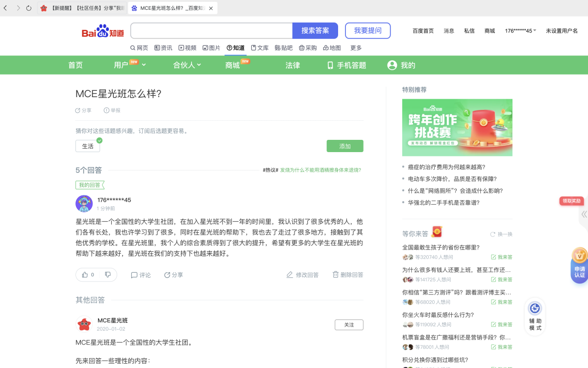
Task: Expand 用户 menu in green navigation
Action: (130, 65)
